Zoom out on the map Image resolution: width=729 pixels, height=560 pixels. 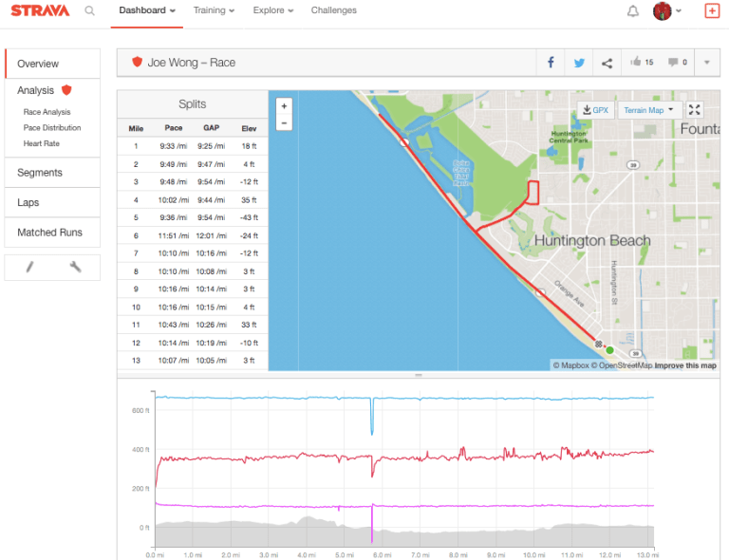pyautogui.click(x=284, y=123)
